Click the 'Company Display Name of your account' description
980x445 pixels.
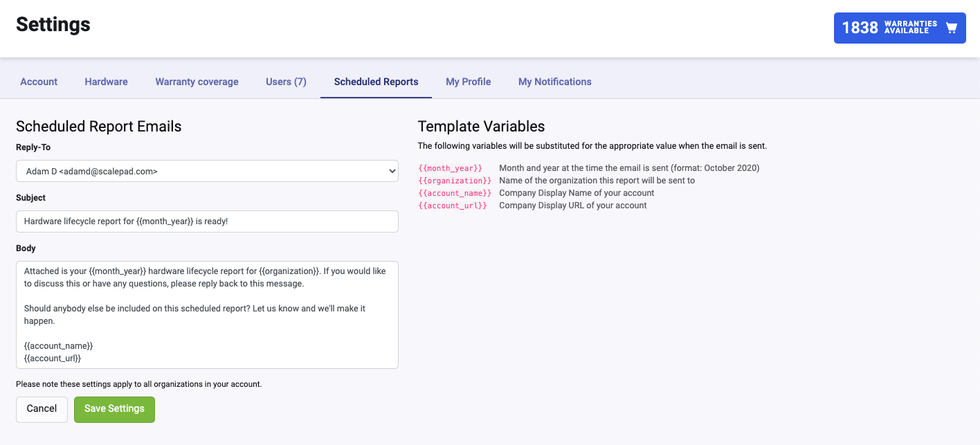[577, 193]
